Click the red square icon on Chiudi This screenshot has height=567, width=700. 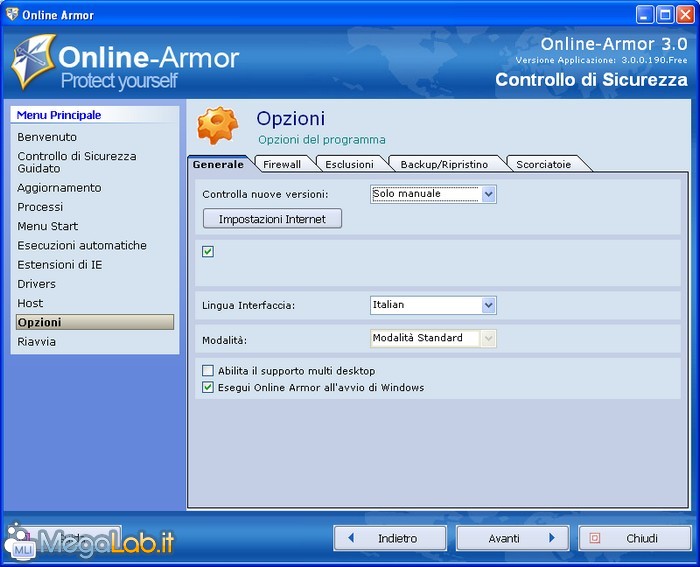(595, 538)
